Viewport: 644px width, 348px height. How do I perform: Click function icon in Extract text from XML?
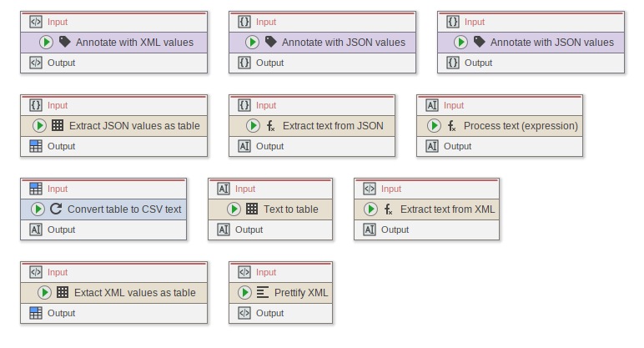(389, 209)
